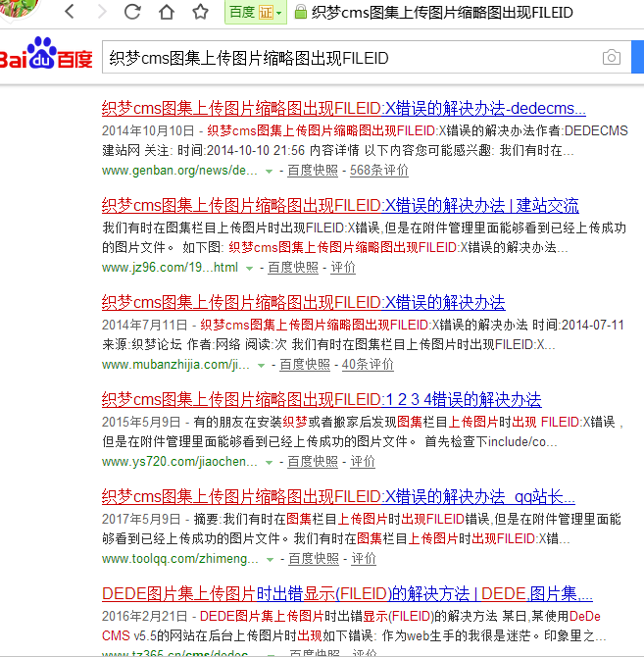This screenshot has width=644, height=657.
Task: Open 百度快照 for the jz96.com result
Action: tap(293, 268)
